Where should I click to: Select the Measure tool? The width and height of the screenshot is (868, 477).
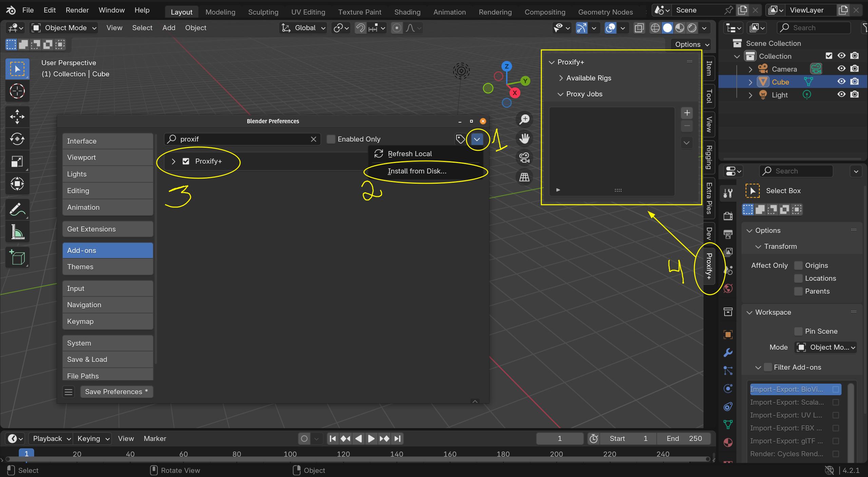[17, 232]
